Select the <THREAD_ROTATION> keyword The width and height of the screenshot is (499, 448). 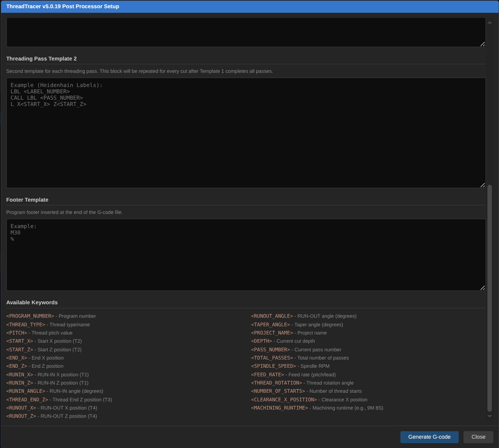pos(277,383)
